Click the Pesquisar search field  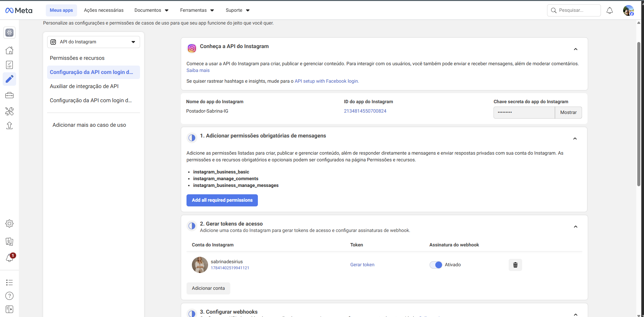pos(574,10)
